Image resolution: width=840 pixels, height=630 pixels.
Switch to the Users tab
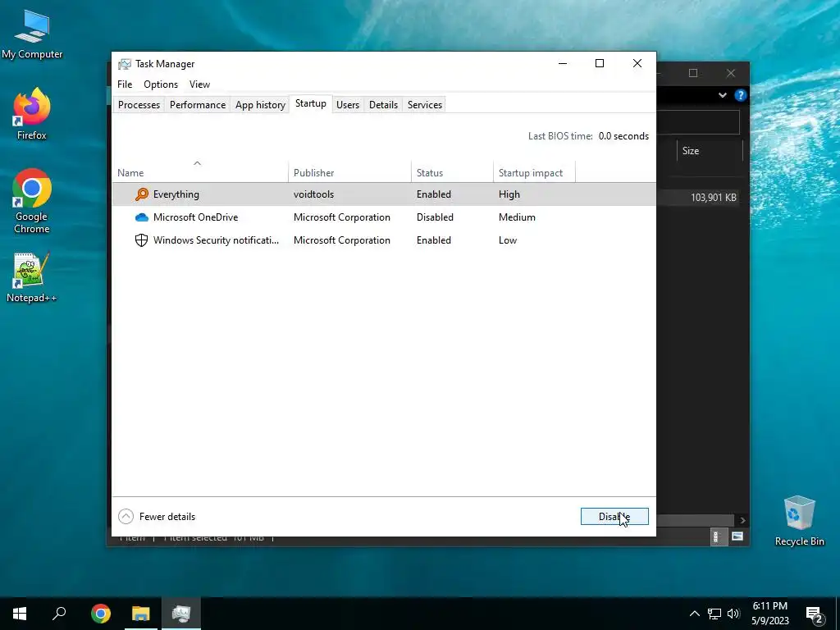coord(348,104)
